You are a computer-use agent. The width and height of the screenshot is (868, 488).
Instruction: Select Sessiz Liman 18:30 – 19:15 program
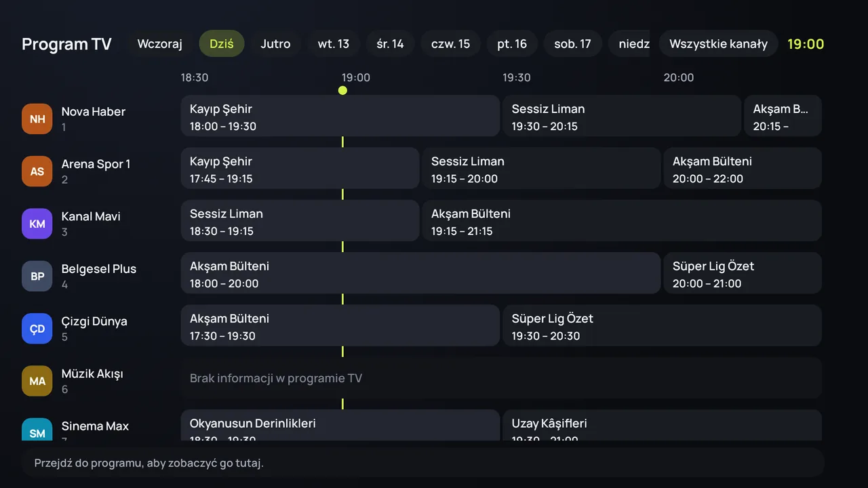(x=300, y=221)
